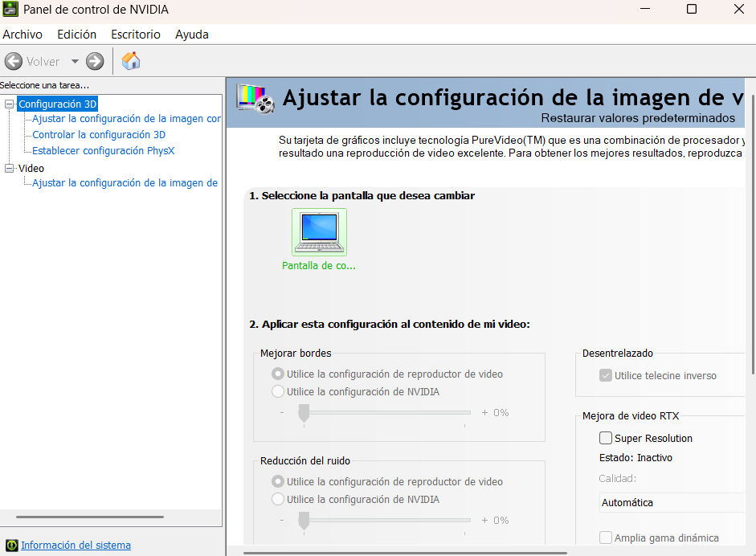This screenshot has height=556, width=756.
Task: Select the Pantalla de co... display thumbnail
Action: [319, 232]
